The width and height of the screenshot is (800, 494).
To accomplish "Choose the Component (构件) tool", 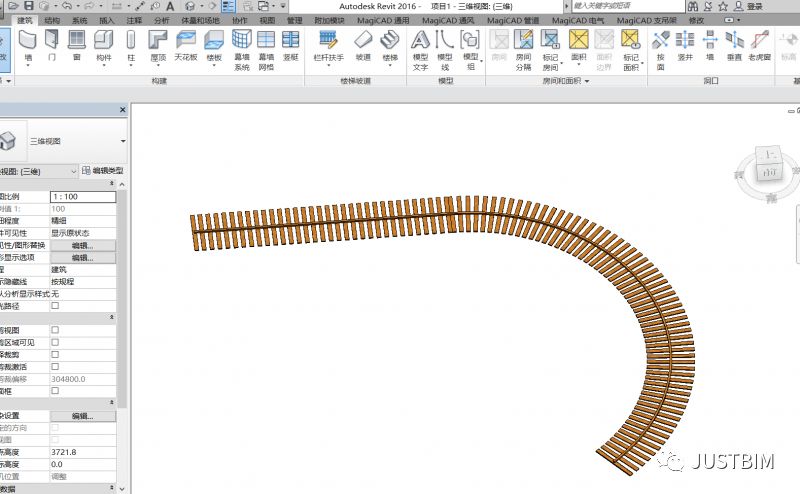I will [x=104, y=45].
